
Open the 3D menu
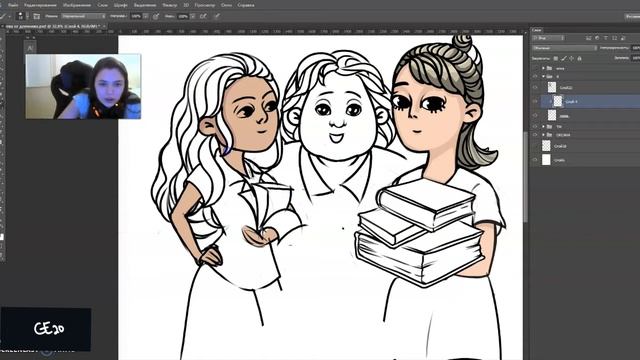[186, 5]
